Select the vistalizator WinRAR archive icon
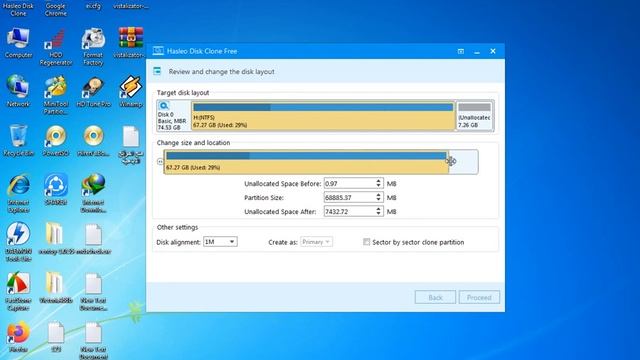Viewport: 640px width, 360px height. [x=131, y=43]
